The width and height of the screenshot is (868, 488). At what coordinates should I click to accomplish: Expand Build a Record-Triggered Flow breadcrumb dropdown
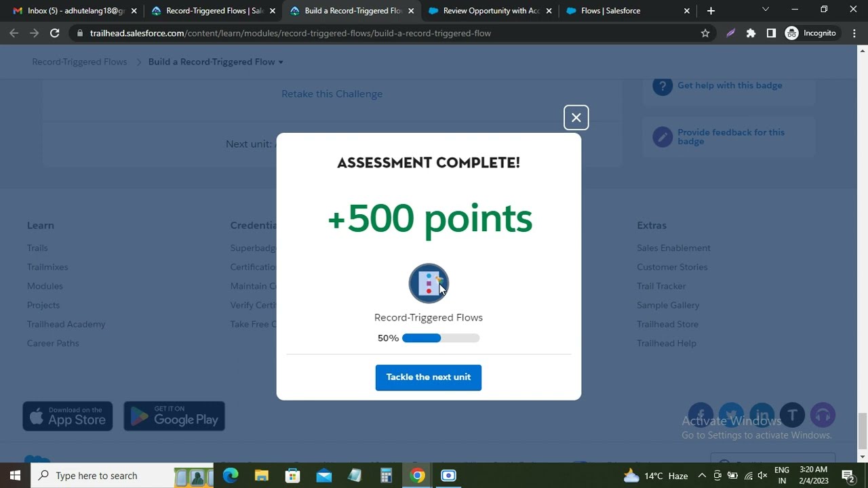point(216,62)
